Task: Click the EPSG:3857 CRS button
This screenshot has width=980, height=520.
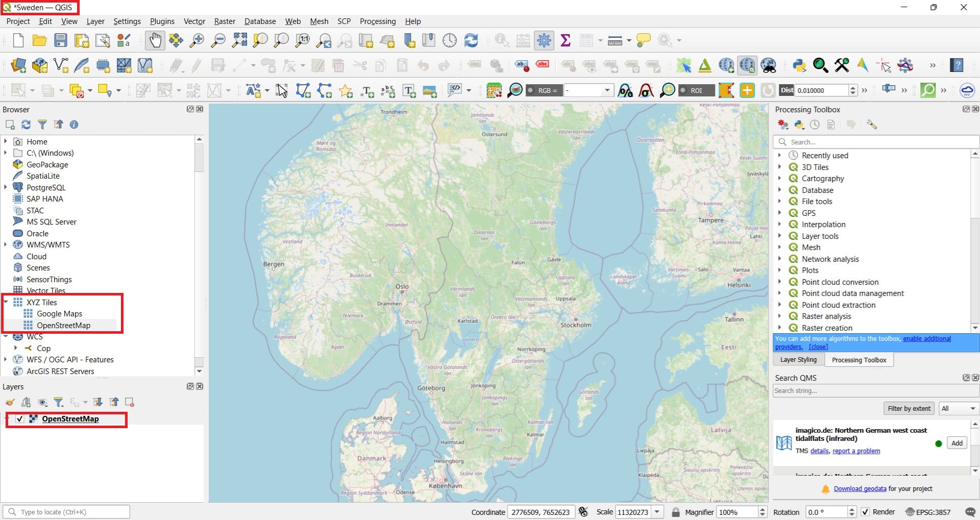Action: (928, 512)
